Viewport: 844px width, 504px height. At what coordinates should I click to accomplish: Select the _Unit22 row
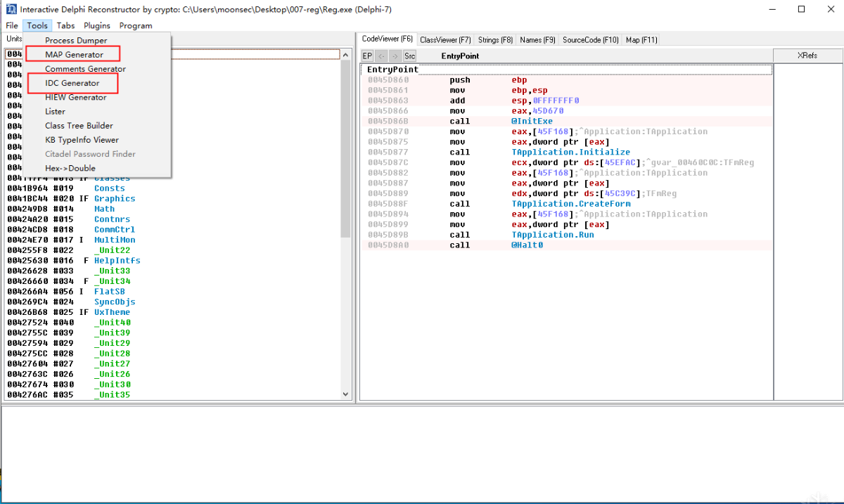tap(172, 250)
